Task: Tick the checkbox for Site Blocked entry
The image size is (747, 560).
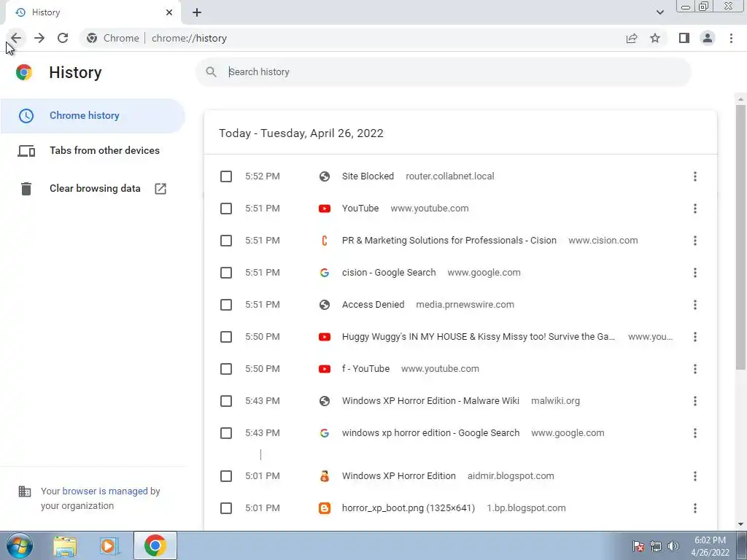Action: point(226,176)
